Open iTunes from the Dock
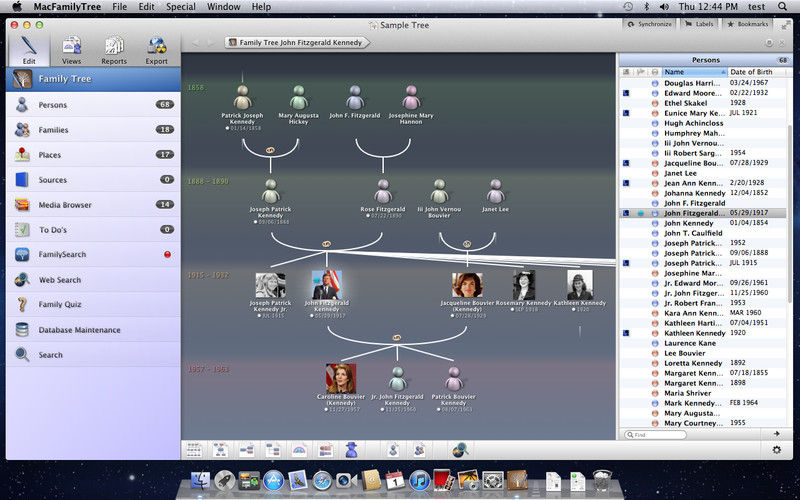800x500 pixels. point(419,481)
